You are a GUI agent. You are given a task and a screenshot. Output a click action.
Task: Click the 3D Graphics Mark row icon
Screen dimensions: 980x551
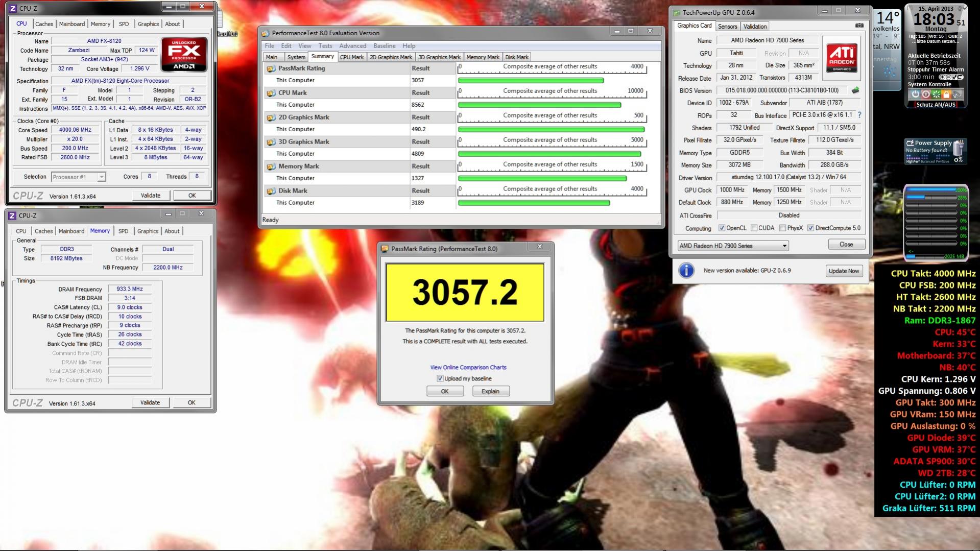coord(271,141)
